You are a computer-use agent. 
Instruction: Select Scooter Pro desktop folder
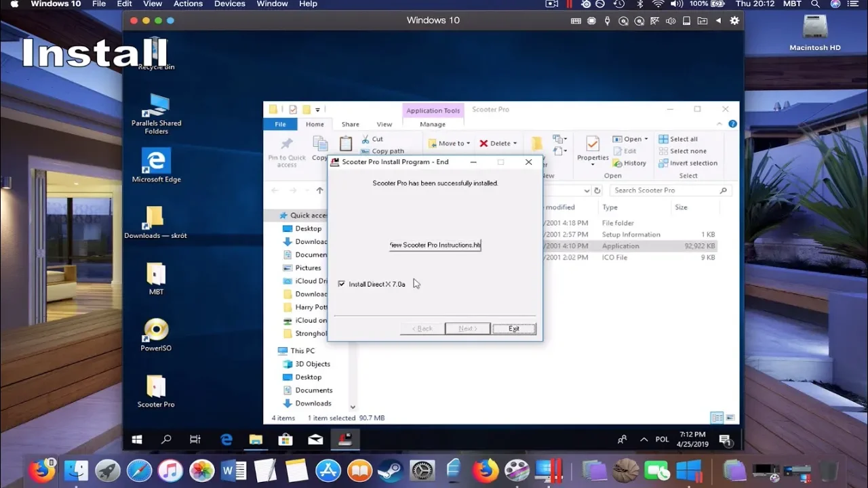156,391
